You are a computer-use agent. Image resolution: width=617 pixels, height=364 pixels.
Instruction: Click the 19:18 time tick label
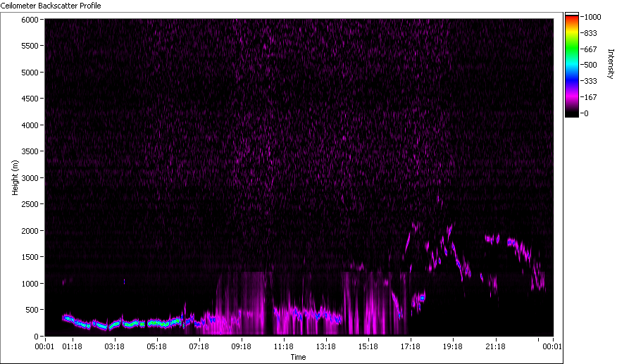453,346
